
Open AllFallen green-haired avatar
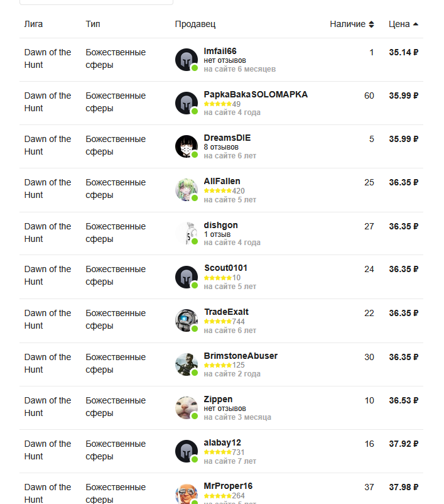coord(187,190)
